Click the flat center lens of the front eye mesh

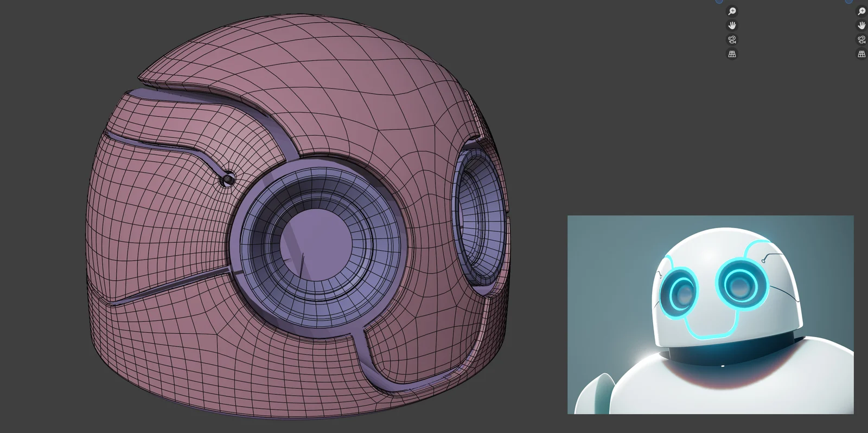(x=317, y=238)
